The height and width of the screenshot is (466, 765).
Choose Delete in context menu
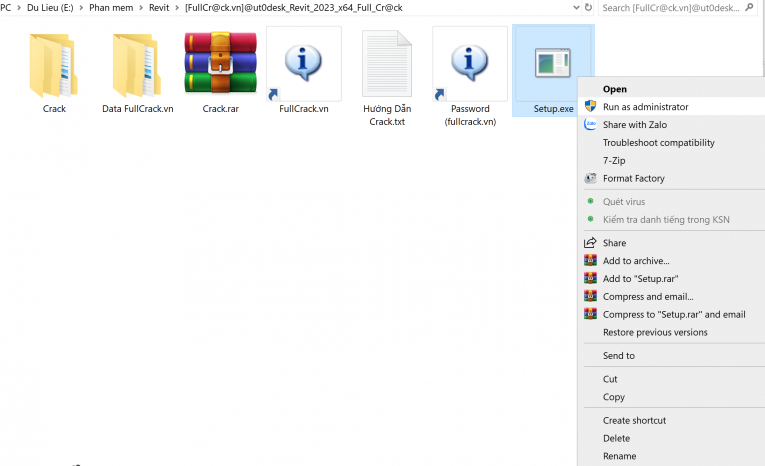(671, 438)
